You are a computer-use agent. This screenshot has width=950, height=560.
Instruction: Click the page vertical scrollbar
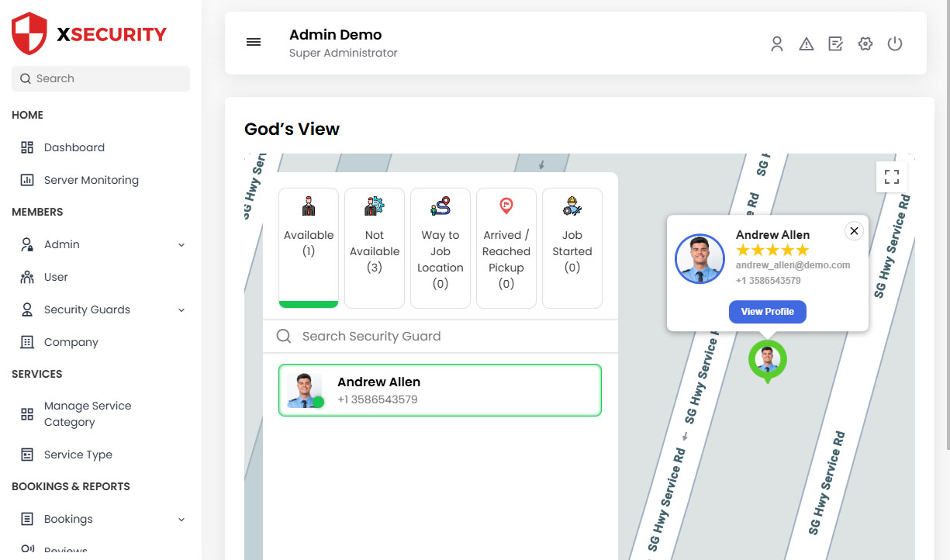tap(947, 225)
